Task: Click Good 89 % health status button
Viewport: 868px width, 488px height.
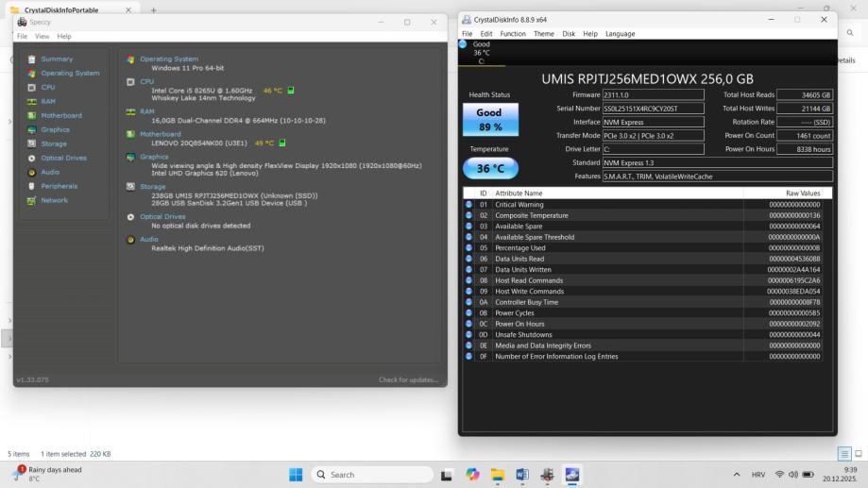Action: pos(490,120)
